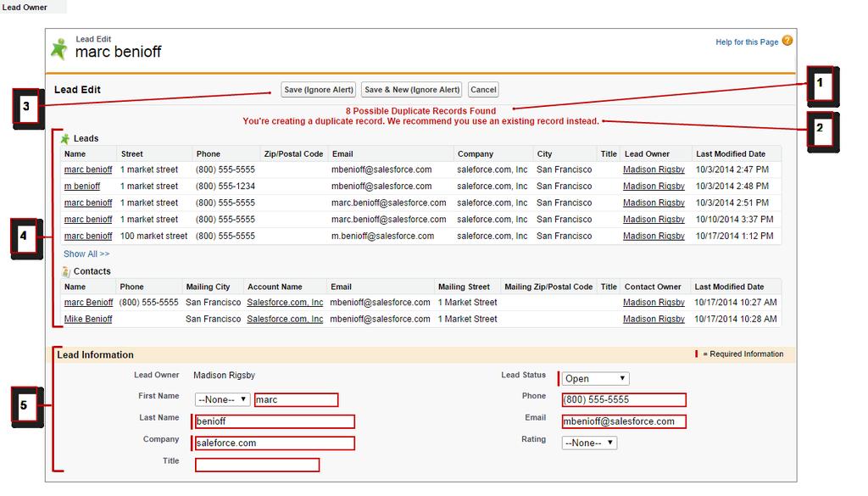Open the Rating dropdown

tap(589, 443)
